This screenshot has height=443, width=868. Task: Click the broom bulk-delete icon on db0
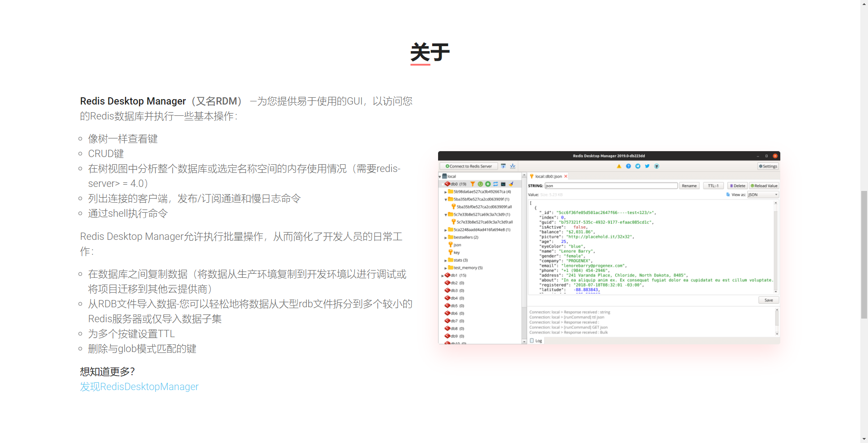511,184
